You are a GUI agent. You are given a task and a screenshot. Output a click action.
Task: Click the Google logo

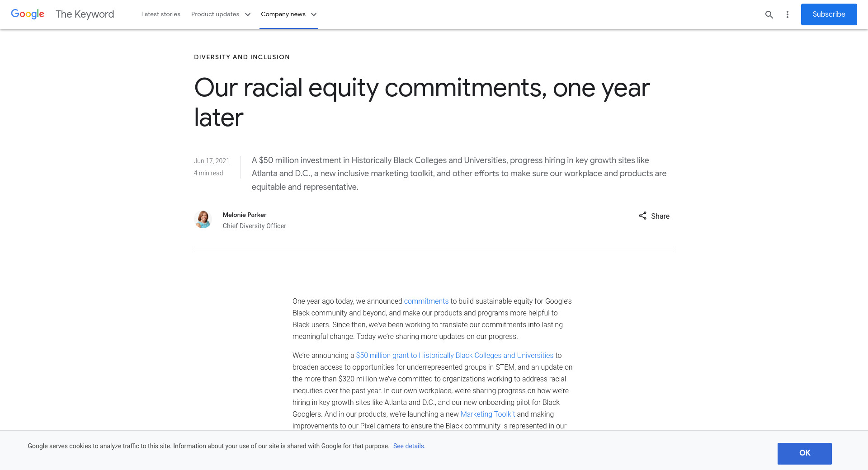[28, 14]
